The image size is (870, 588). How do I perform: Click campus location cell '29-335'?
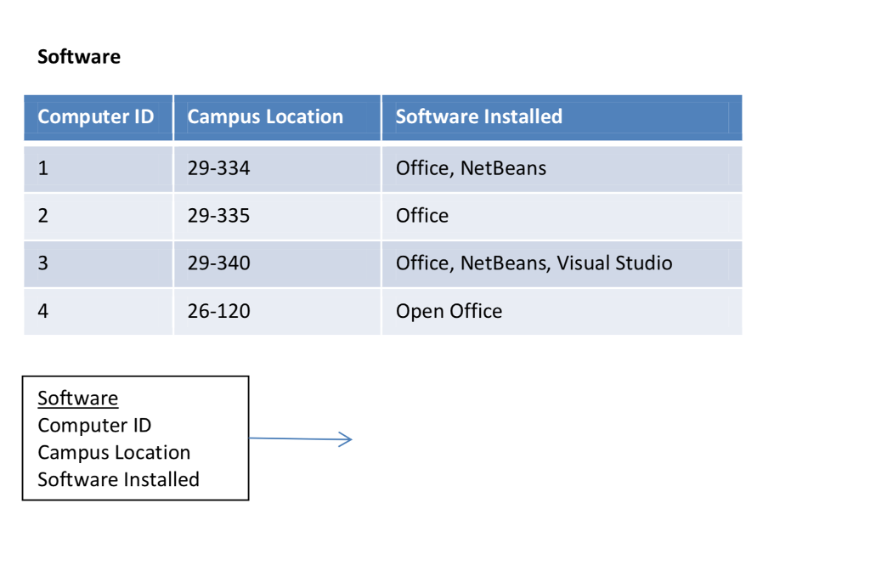[x=278, y=217]
